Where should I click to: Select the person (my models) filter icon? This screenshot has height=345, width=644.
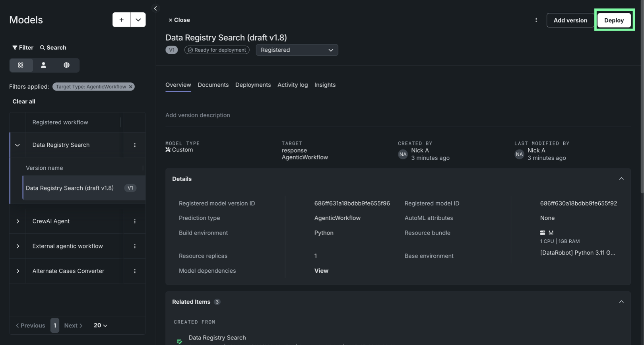click(x=44, y=65)
